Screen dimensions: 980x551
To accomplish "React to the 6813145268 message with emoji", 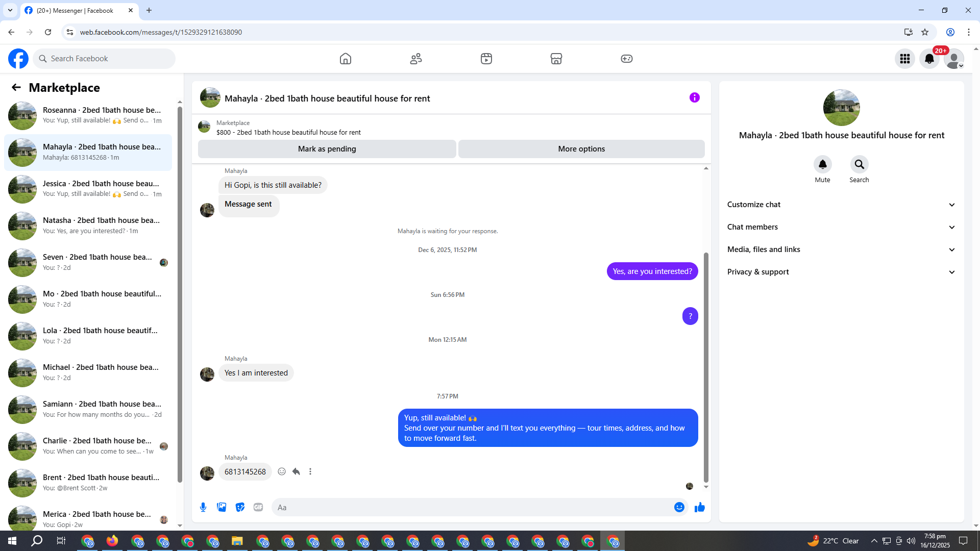I will [282, 471].
